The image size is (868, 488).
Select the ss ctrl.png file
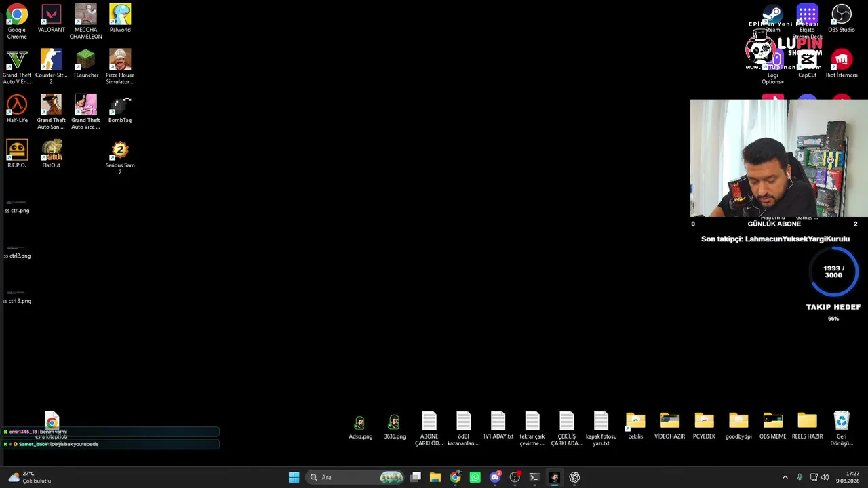pyautogui.click(x=17, y=206)
